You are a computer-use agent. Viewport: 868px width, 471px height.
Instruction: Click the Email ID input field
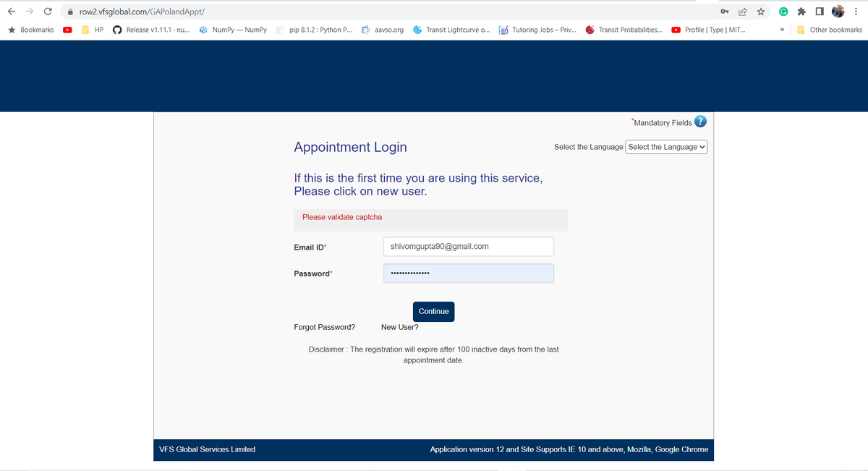coord(469,247)
